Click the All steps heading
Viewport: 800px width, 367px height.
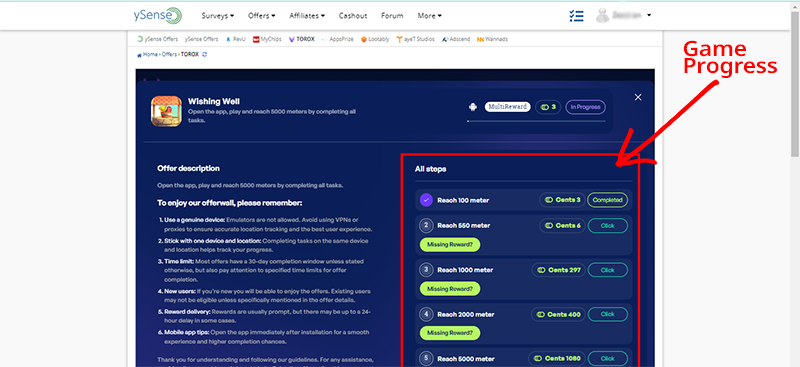click(431, 169)
